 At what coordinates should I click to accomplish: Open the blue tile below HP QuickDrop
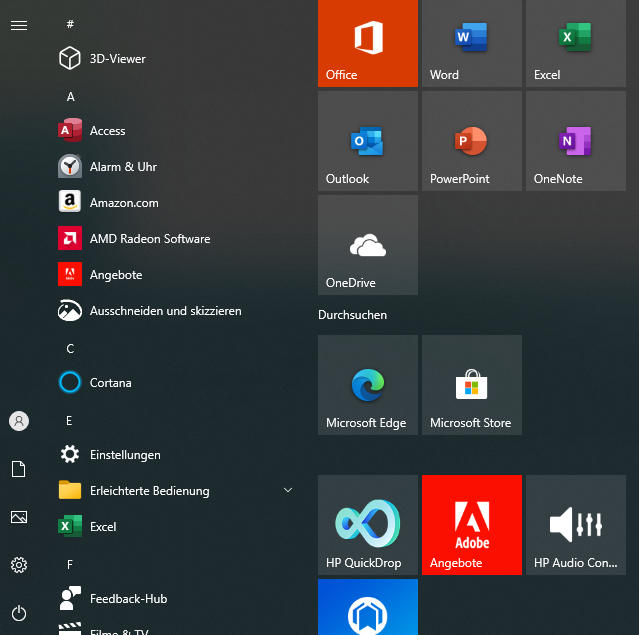[368, 607]
